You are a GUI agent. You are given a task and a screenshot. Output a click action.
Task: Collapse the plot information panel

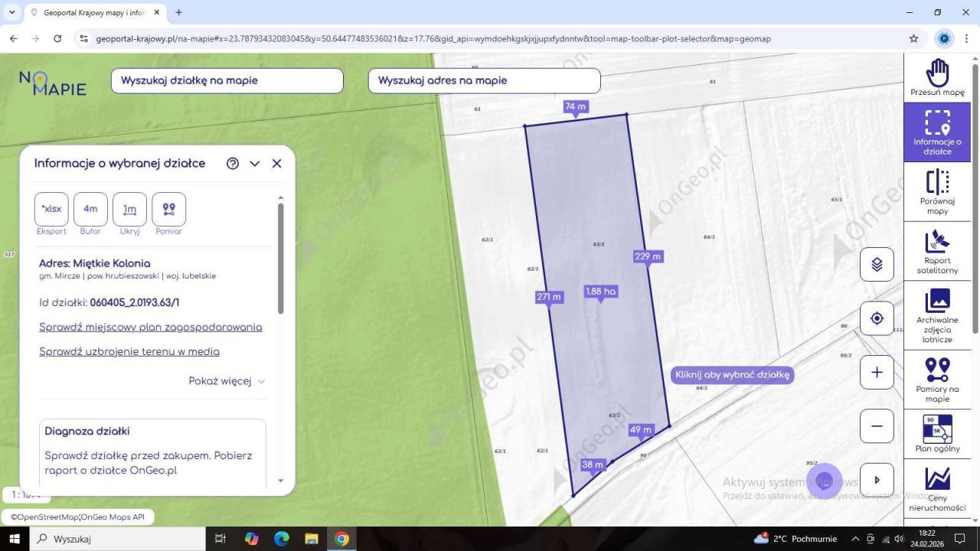[255, 164]
